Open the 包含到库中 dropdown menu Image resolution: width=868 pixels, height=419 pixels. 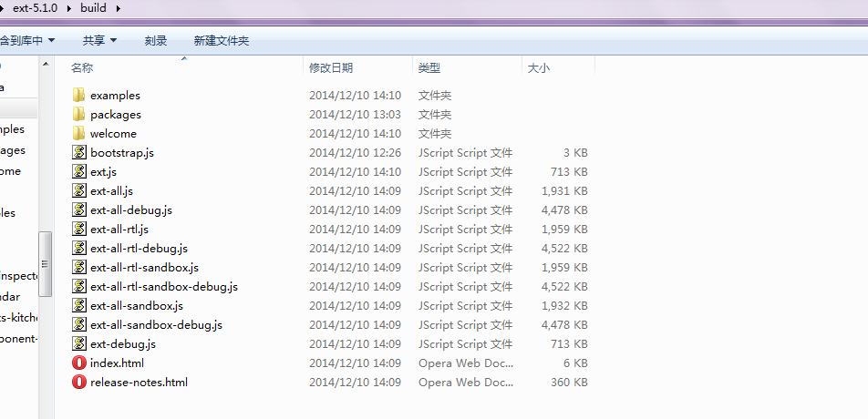[26, 40]
